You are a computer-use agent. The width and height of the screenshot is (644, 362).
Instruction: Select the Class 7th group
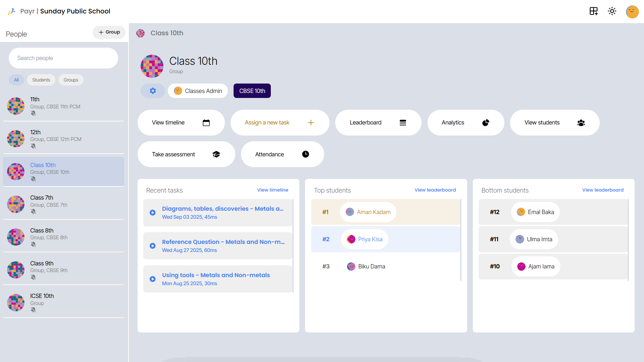pos(63,204)
